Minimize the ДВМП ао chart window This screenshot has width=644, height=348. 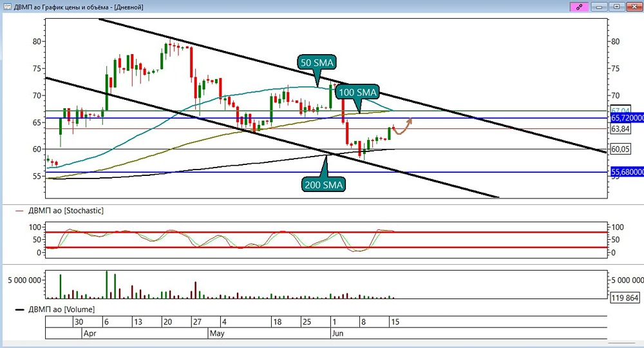[x=599, y=6]
